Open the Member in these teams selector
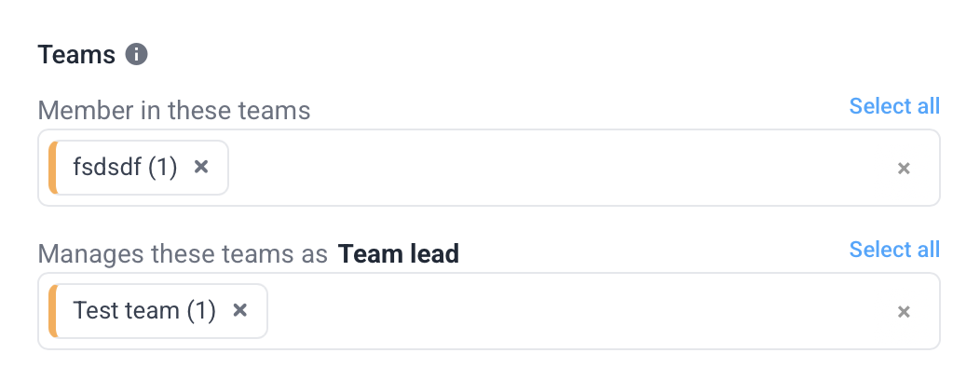Image resolution: width=980 pixels, height=380 pixels. tap(559, 168)
